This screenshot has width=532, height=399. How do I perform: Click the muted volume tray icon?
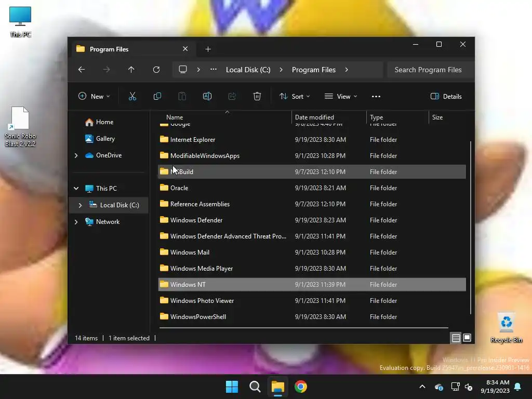coord(469,387)
